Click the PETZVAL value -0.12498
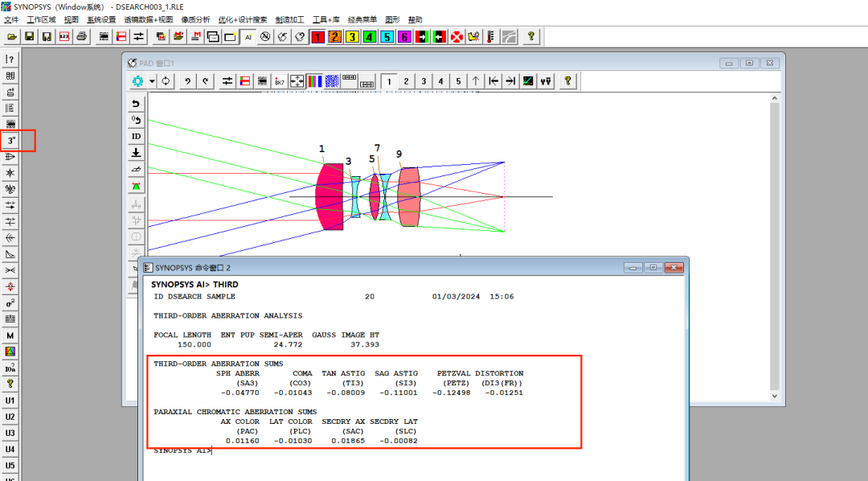868x481 pixels. click(451, 393)
